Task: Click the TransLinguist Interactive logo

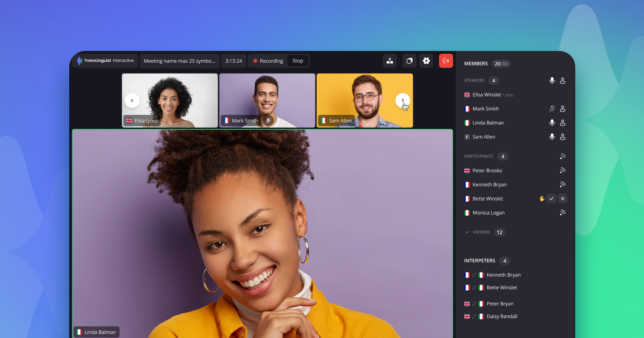Action: pos(105,61)
